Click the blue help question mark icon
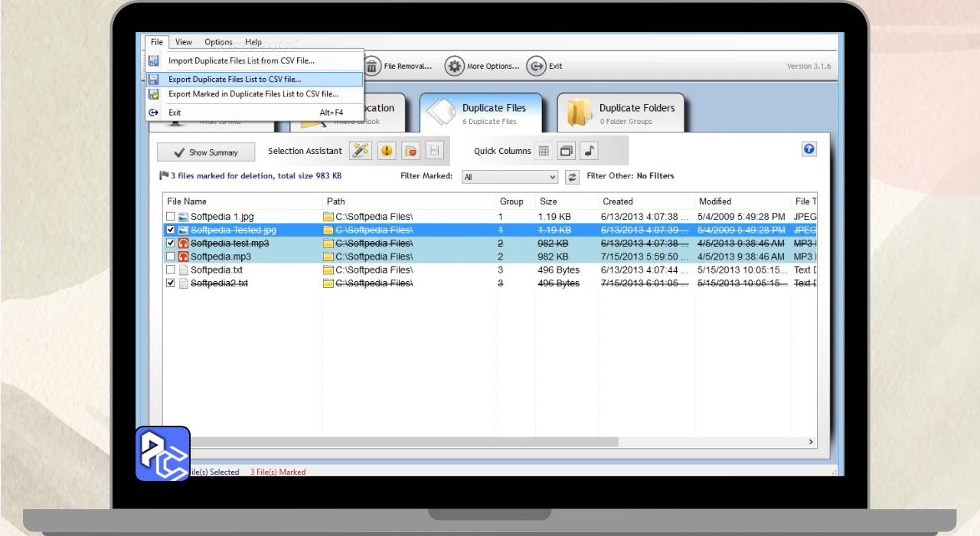The width and height of the screenshot is (980, 536). pos(808,149)
